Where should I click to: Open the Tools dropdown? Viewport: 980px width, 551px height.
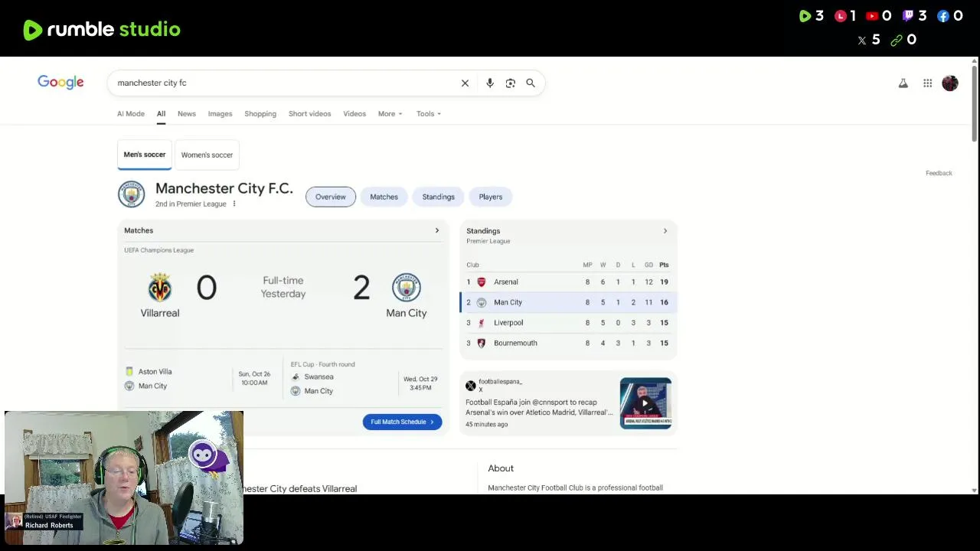(429, 113)
